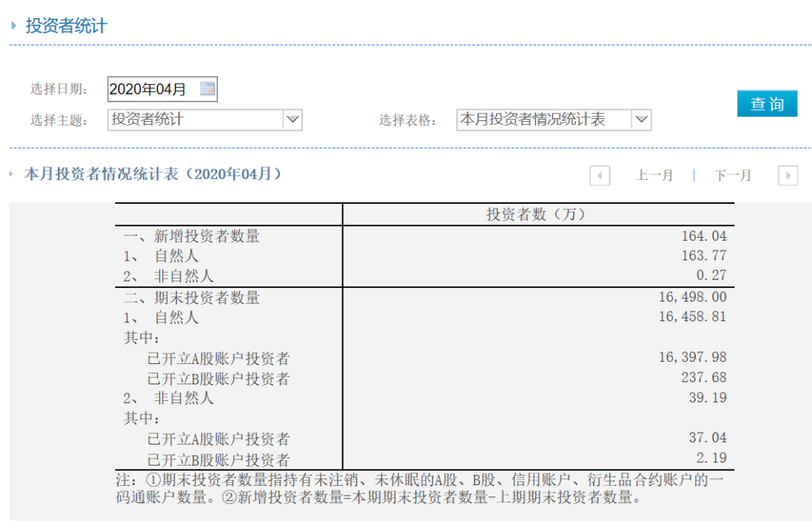The height and width of the screenshot is (525, 812).
Task: Click the right arrow box after 下一月
Action: [787, 175]
